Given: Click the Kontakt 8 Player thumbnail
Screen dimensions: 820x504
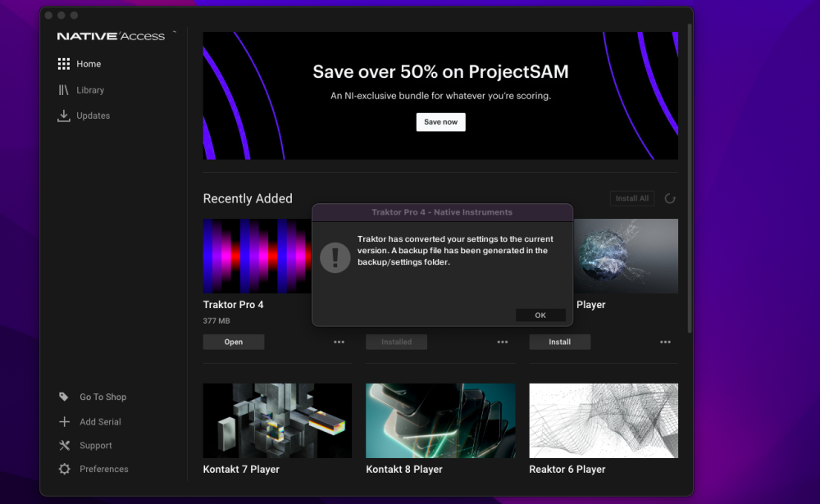Looking at the screenshot, I should click(x=441, y=421).
